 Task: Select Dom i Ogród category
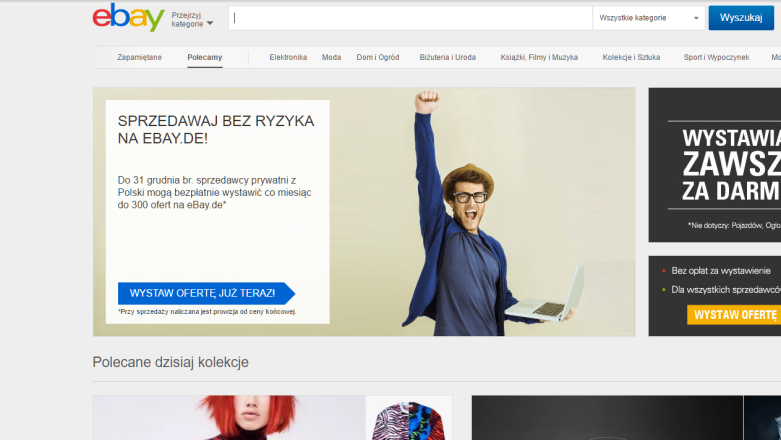(x=378, y=57)
